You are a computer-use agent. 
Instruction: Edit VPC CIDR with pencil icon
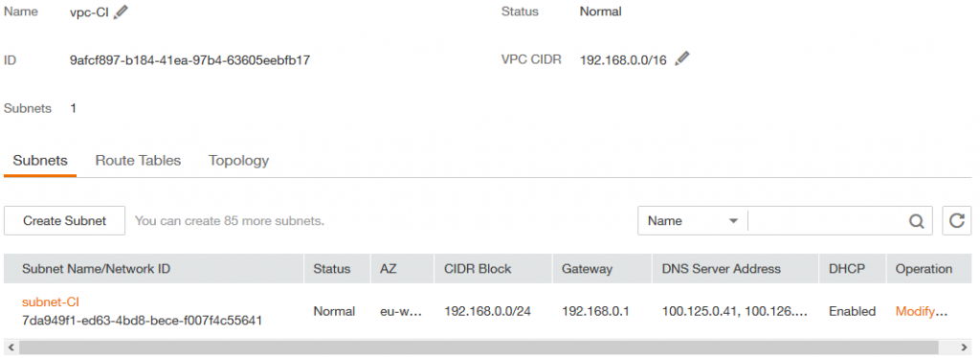tap(681, 58)
